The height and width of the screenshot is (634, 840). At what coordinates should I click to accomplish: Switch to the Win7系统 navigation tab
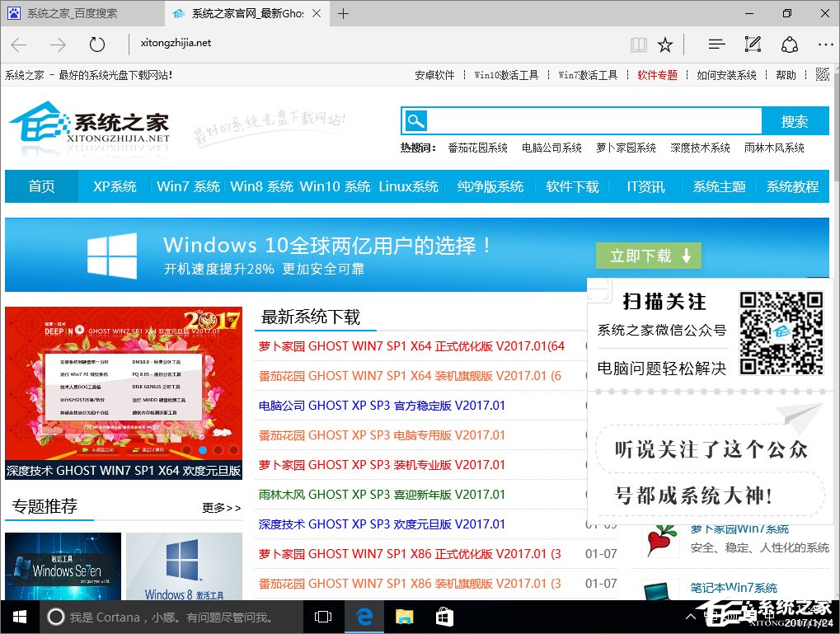point(188,187)
